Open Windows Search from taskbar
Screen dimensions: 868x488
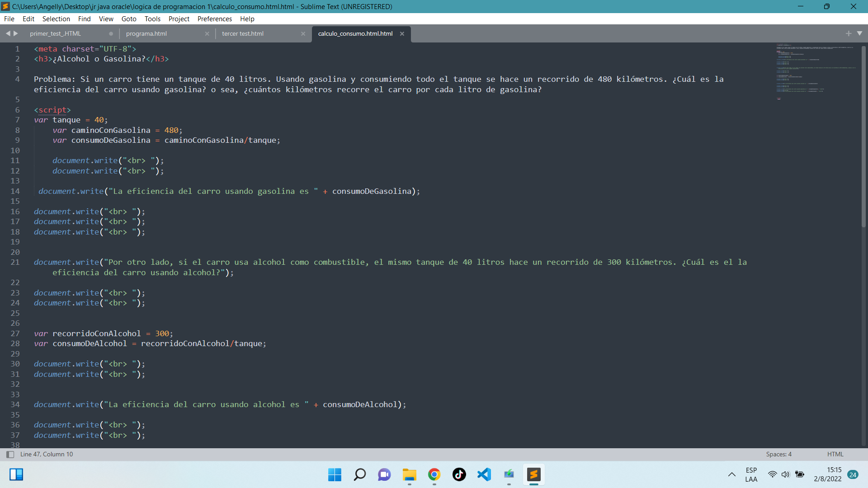pos(360,474)
